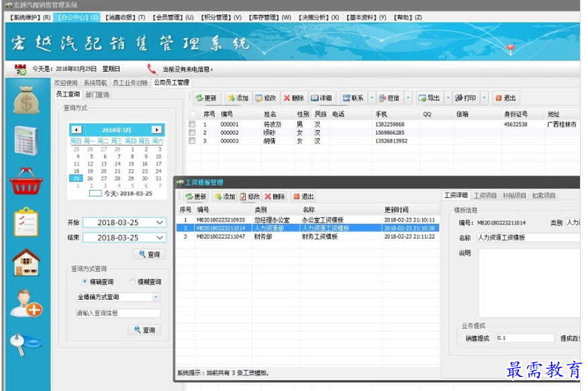Open the 全精确方式查询 combo box
The image size is (588, 391).
coord(118,297)
